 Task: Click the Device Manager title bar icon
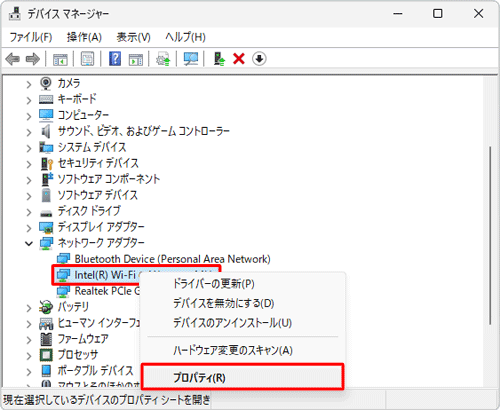coord(14,14)
